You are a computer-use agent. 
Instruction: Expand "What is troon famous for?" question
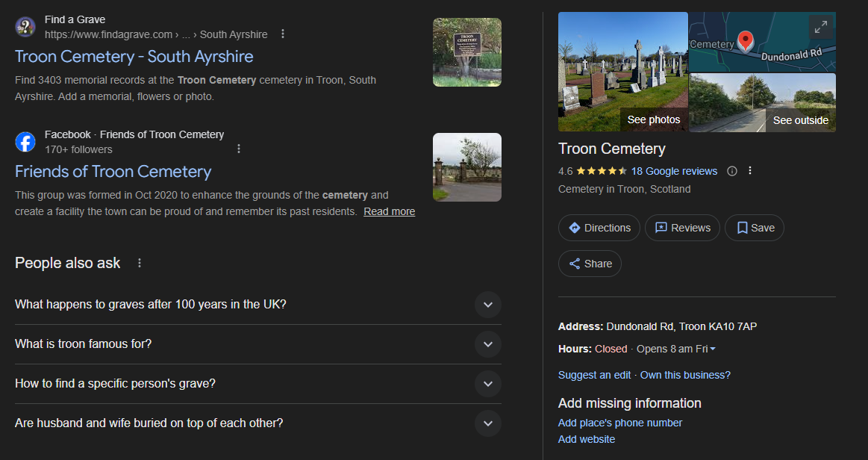coord(487,344)
